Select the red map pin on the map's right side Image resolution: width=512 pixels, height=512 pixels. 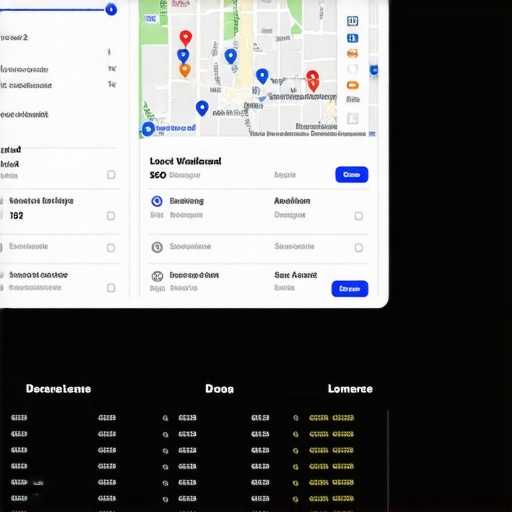coord(313,80)
